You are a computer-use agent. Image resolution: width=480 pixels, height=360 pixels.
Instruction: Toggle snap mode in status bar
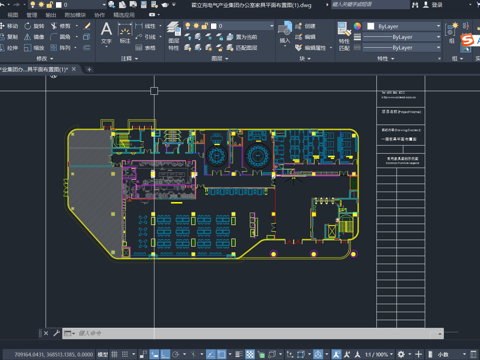click(125, 354)
